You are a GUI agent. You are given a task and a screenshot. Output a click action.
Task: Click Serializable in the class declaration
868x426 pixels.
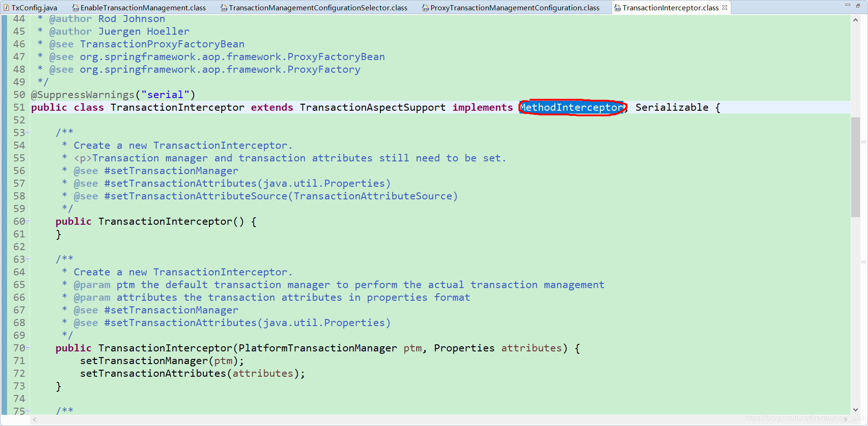[672, 107]
